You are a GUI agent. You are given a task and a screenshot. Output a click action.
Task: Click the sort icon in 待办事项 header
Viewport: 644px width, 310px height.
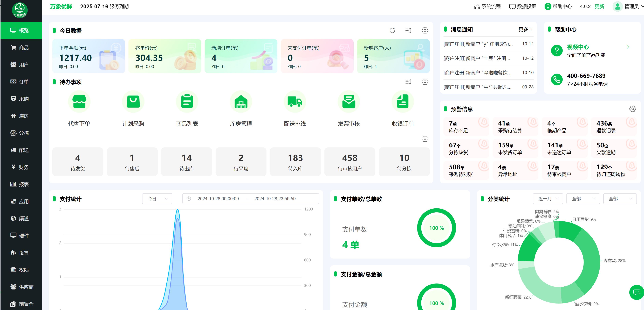(408, 82)
